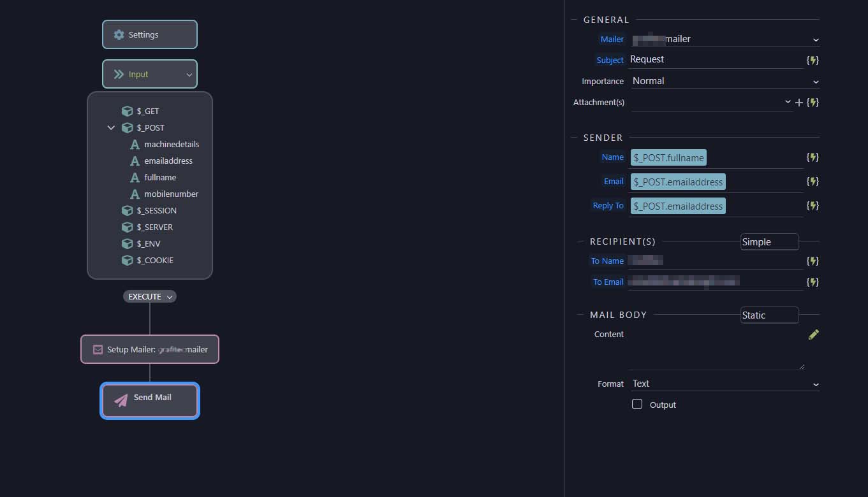
Task: Click the To Name label
Action: [607, 261]
